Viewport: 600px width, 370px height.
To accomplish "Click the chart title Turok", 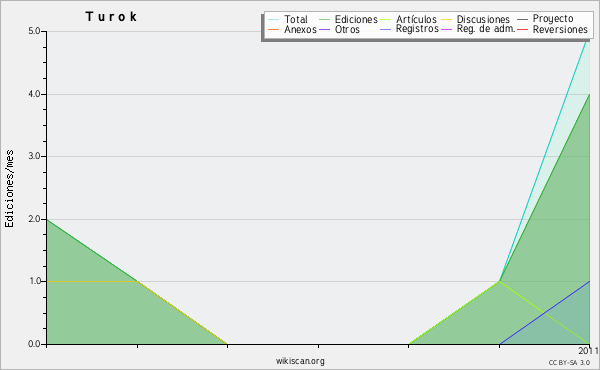I will pos(111,17).
